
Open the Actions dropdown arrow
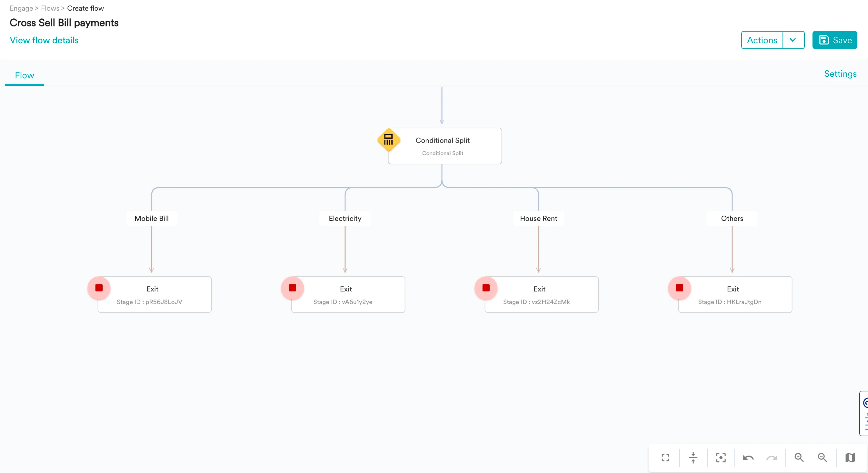point(793,40)
